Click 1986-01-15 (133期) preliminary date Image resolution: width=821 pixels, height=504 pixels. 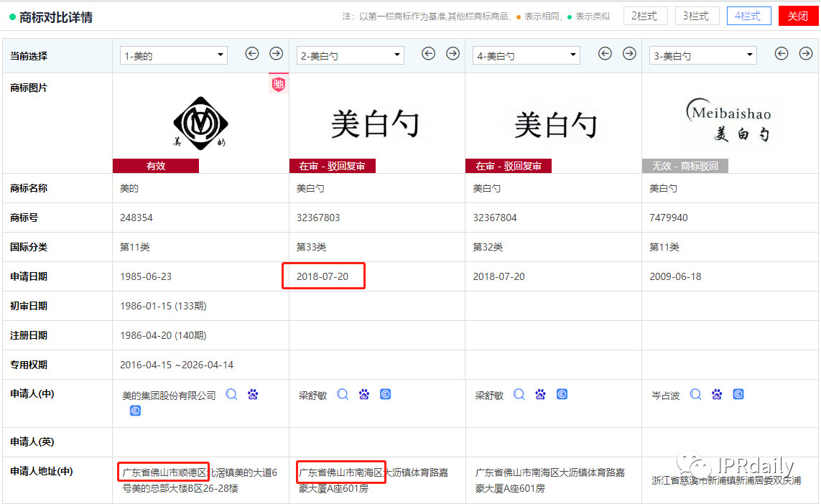[x=163, y=306]
